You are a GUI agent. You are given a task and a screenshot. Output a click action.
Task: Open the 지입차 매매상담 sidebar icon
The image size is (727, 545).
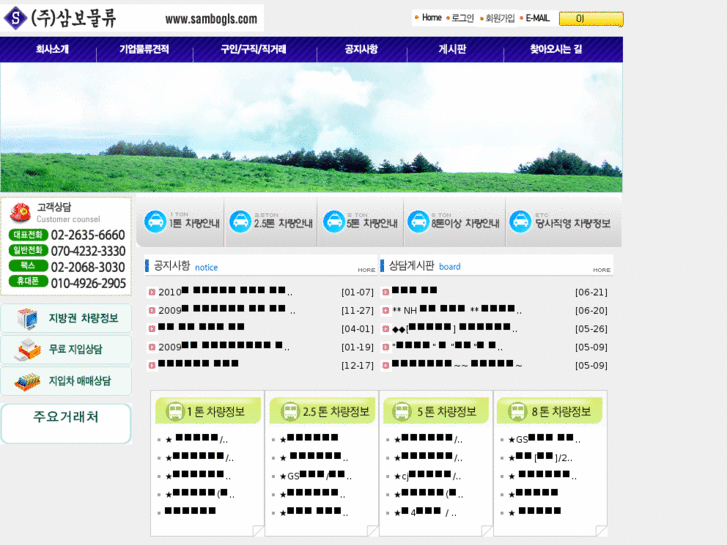(x=27, y=381)
